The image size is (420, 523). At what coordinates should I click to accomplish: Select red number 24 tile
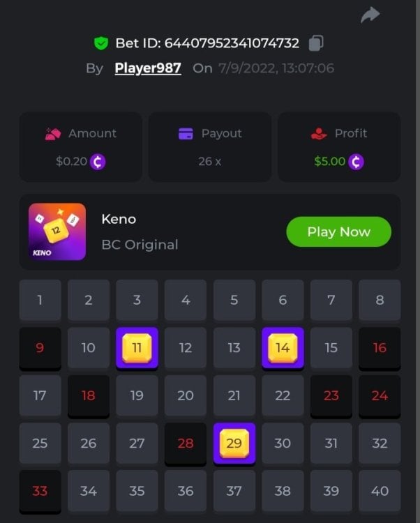380,395
